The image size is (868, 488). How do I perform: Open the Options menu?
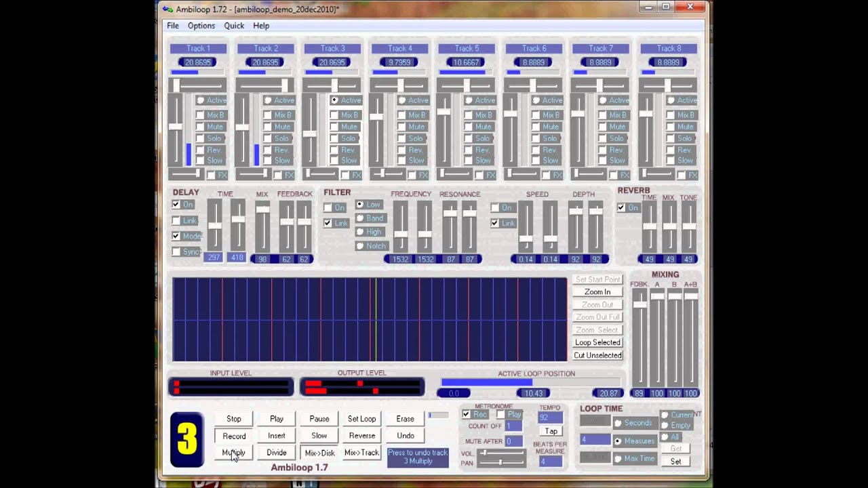click(201, 26)
